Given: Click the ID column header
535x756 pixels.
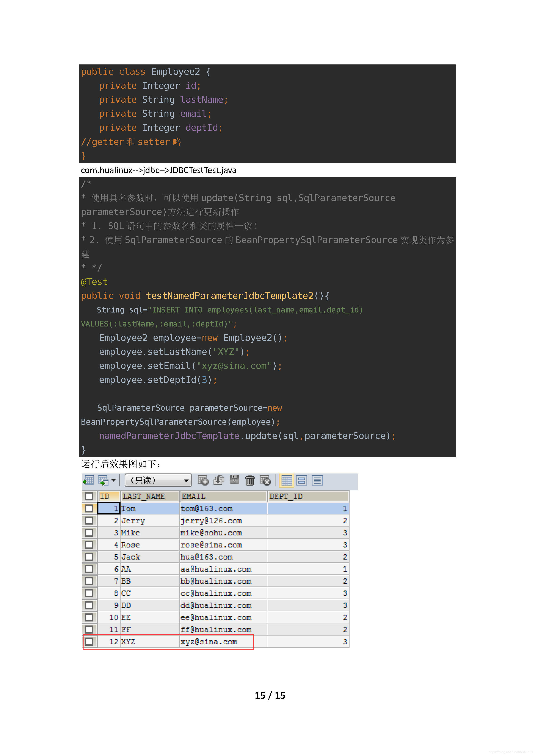Looking at the screenshot, I should (109, 496).
